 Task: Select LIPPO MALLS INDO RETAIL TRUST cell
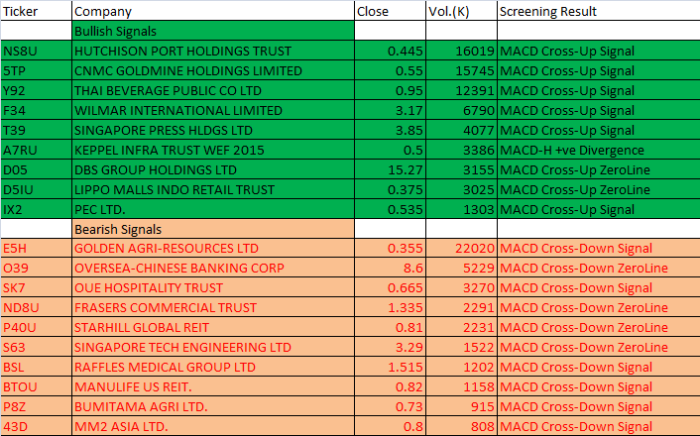click(x=213, y=190)
